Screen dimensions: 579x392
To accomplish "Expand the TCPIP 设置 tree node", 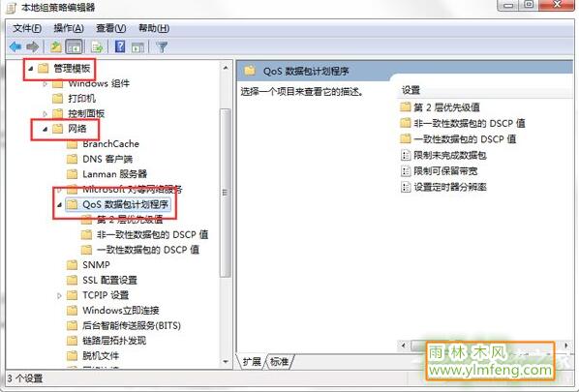I will coord(59,295).
